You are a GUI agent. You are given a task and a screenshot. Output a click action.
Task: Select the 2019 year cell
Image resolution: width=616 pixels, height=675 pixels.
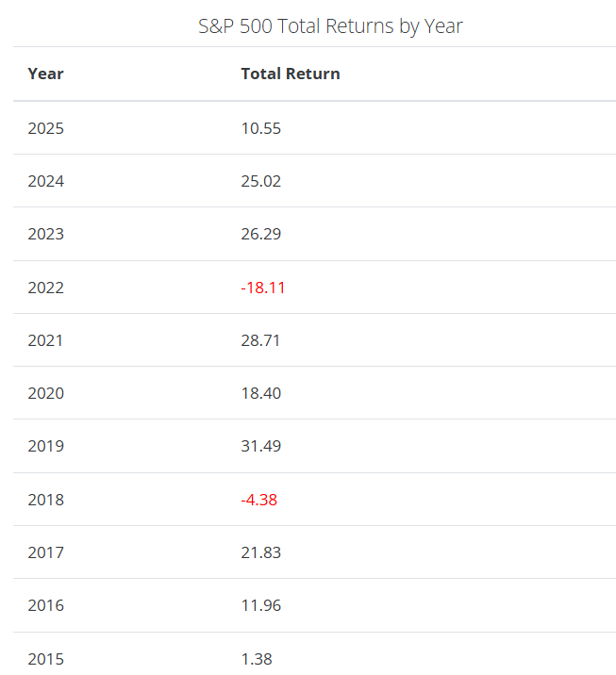coord(45,447)
